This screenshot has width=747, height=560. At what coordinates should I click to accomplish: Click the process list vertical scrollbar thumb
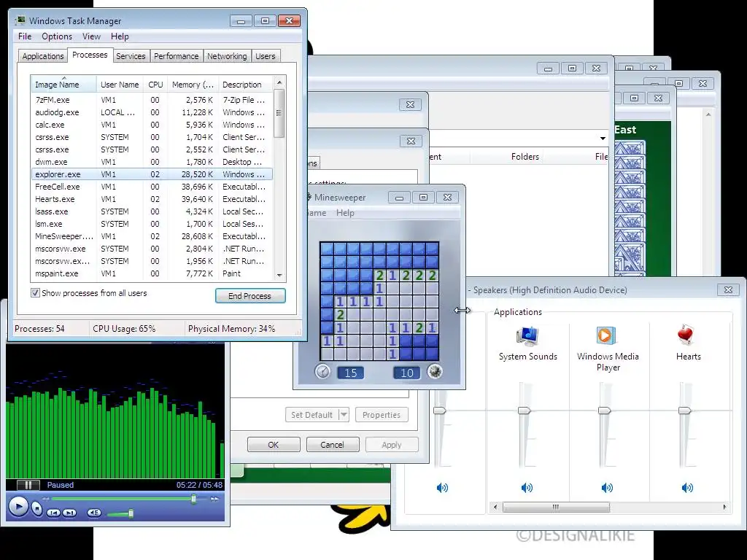click(x=279, y=113)
